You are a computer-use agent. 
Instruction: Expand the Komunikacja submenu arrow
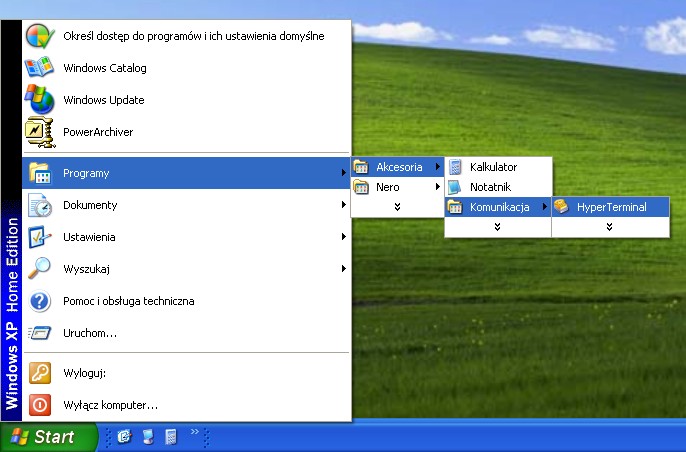click(545, 207)
